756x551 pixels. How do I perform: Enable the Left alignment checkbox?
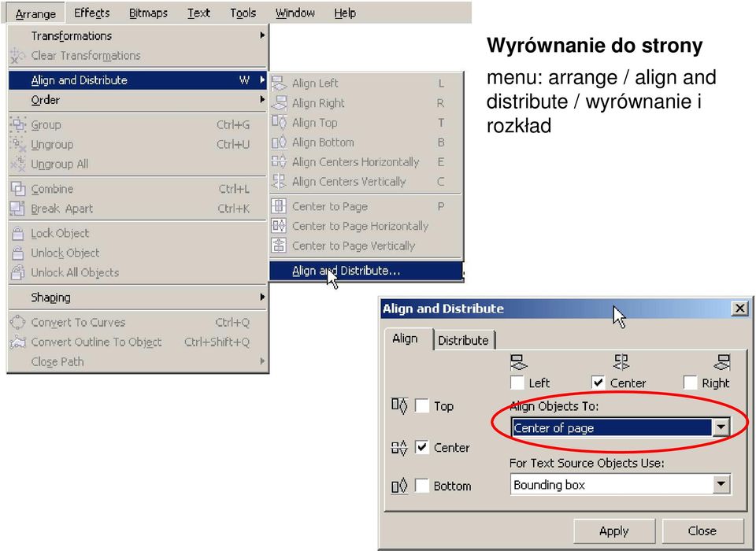pos(517,383)
